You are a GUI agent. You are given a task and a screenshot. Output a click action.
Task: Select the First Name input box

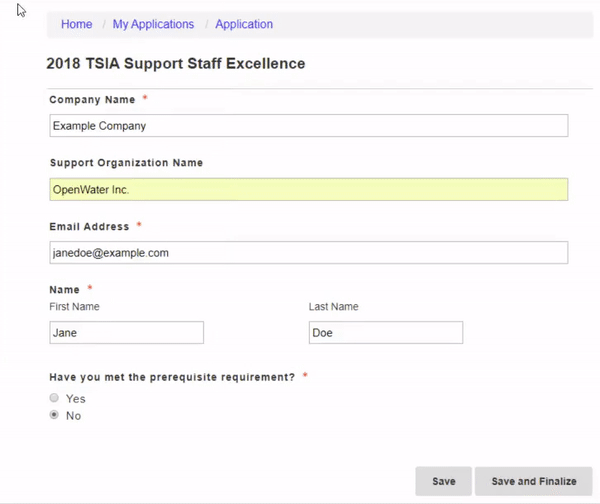tap(126, 333)
